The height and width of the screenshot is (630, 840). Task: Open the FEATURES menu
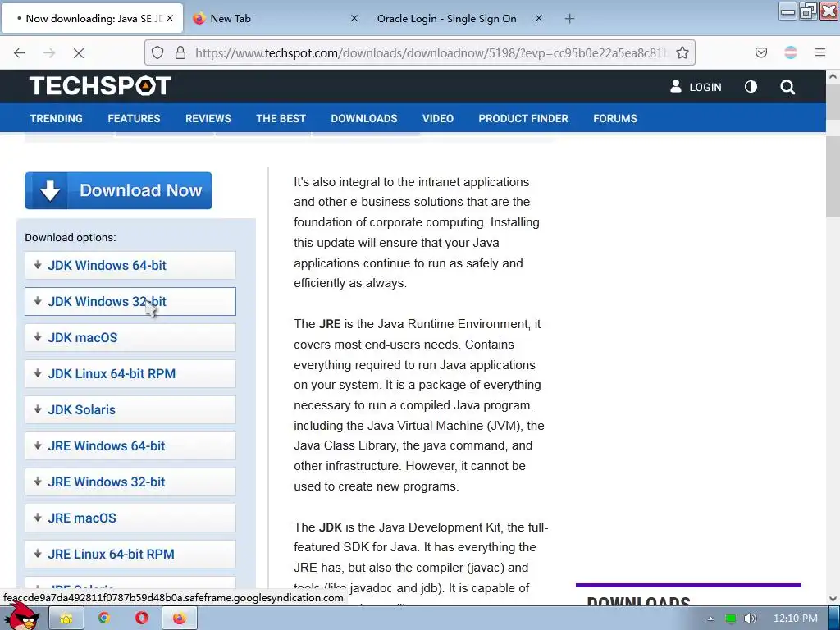tap(134, 118)
